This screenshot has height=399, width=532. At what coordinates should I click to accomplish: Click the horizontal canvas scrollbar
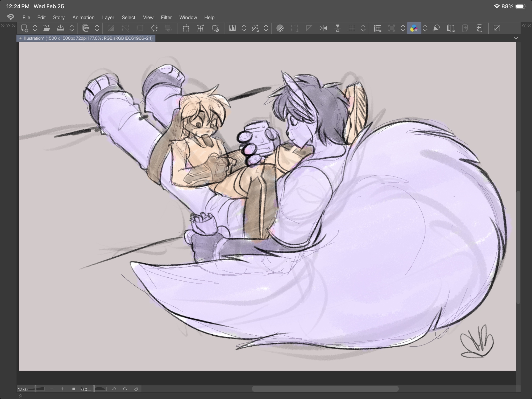point(325,389)
